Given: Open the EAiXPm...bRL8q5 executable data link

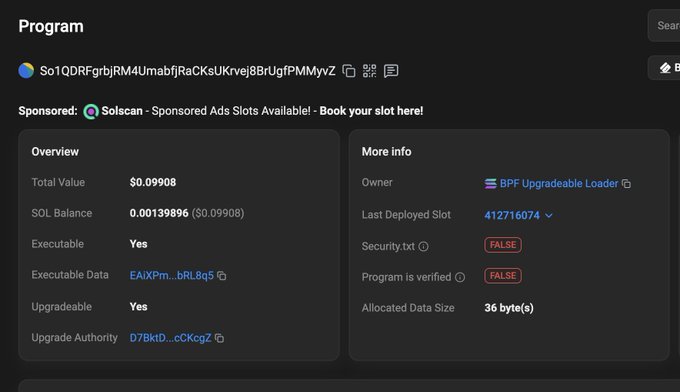Looking at the screenshot, I should click(x=172, y=275).
